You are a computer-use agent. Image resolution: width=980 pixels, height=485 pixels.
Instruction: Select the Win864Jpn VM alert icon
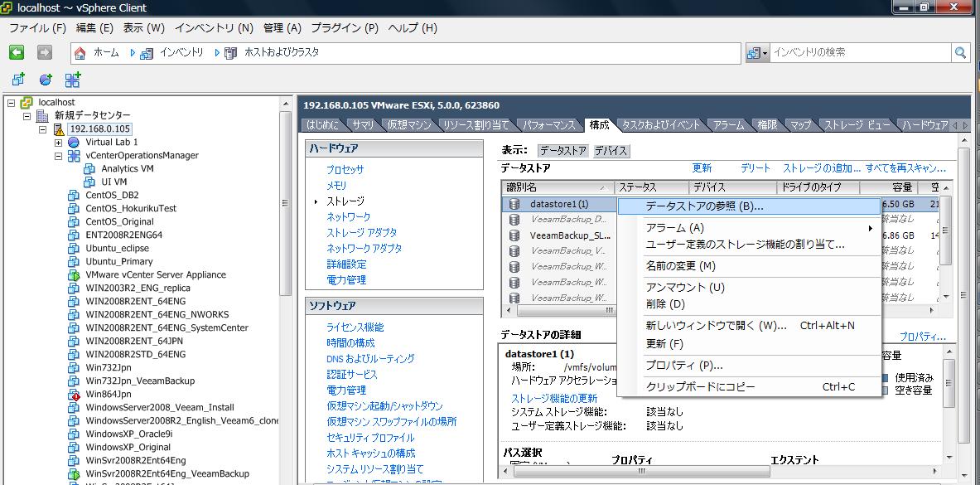click(x=74, y=395)
